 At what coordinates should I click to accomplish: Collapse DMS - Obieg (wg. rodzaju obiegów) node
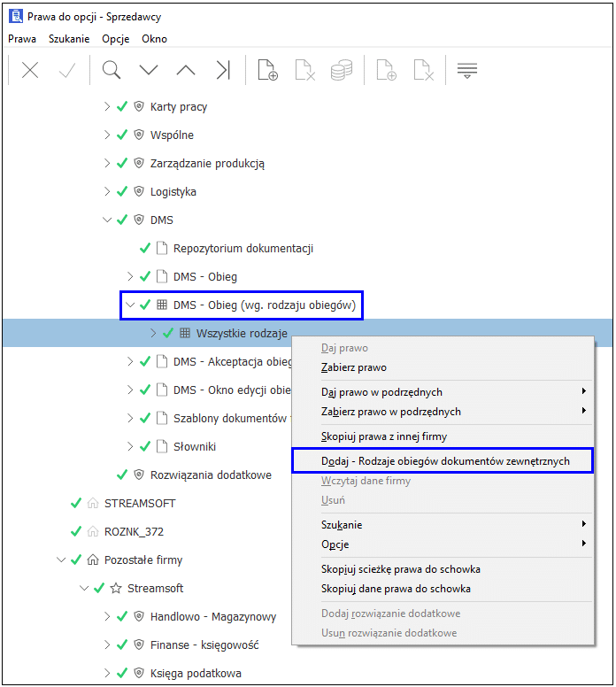(130, 305)
